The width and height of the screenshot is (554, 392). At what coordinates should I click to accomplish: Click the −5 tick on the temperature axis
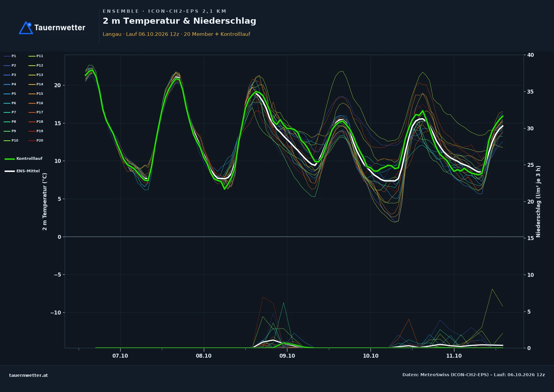(57, 275)
